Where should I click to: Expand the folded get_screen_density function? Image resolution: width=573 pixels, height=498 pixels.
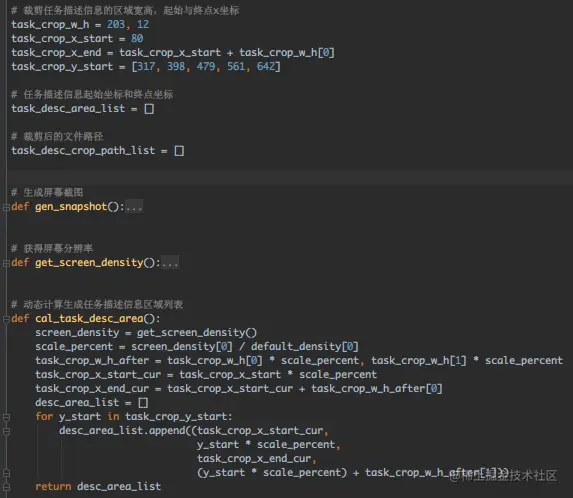[x=6, y=263]
